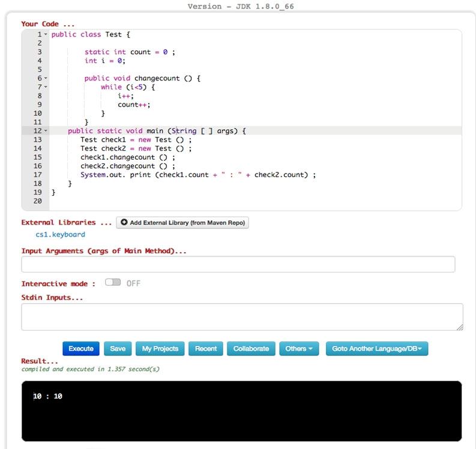The image size is (476, 449).
Task: Click 'Test check2 = new Test () ;' line
Action: [x=136, y=148]
